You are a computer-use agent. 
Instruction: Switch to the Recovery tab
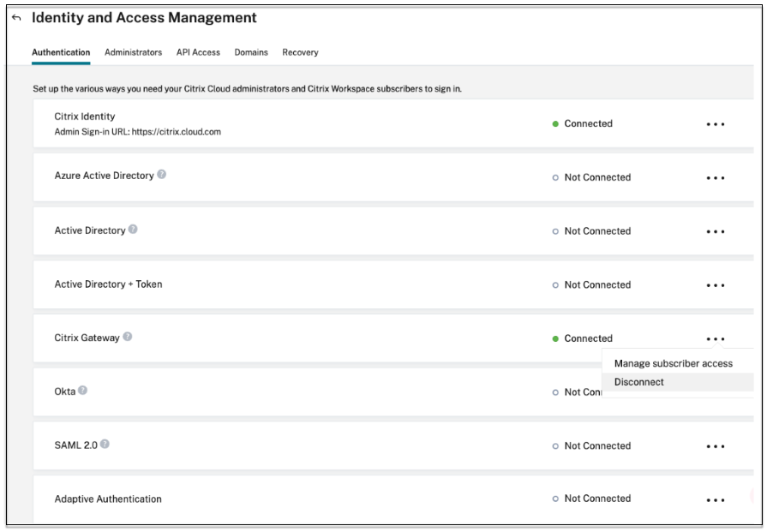click(300, 52)
